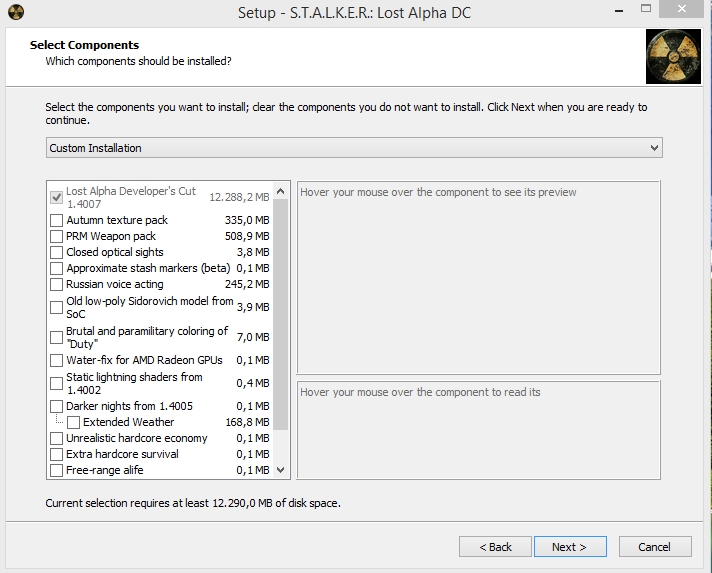The height and width of the screenshot is (573, 712).
Task: Enable Closed optical sights component
Action: (x=56, y=252)
